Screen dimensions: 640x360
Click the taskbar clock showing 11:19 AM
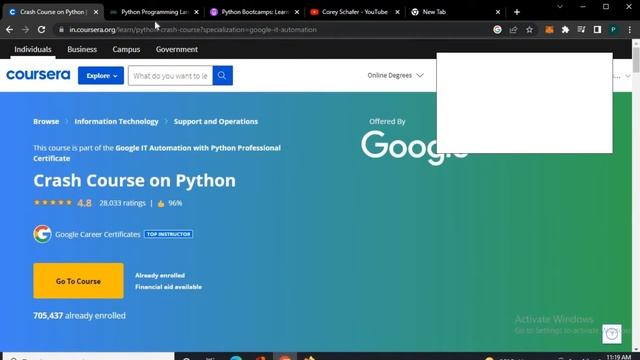(618, 357)
